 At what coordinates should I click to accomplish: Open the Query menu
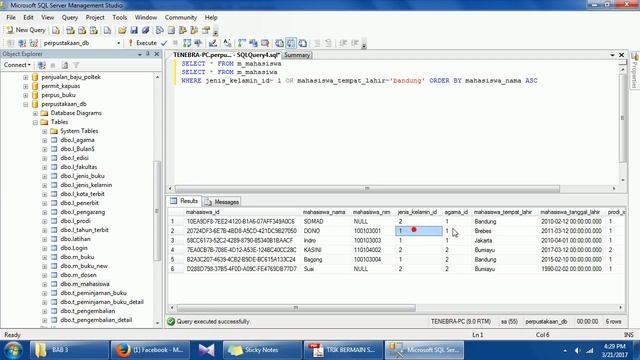pyautogui.click(x=70, y=18)
